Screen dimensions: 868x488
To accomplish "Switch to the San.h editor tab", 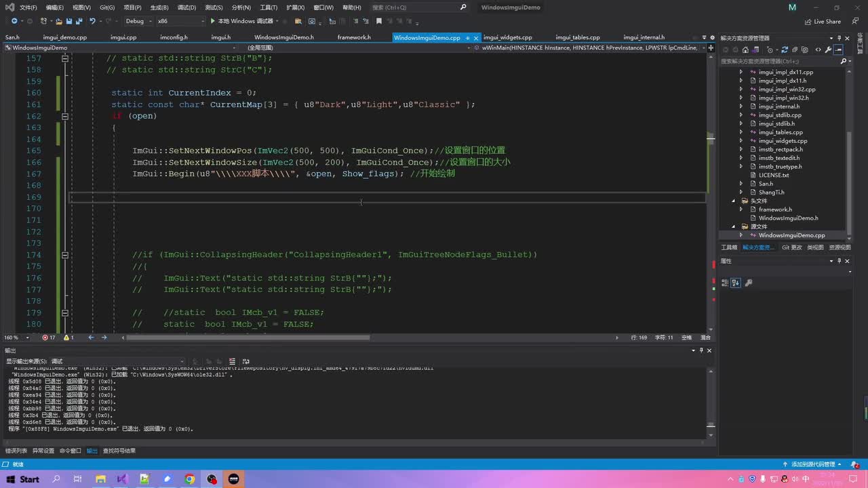I will pos(13,37).
